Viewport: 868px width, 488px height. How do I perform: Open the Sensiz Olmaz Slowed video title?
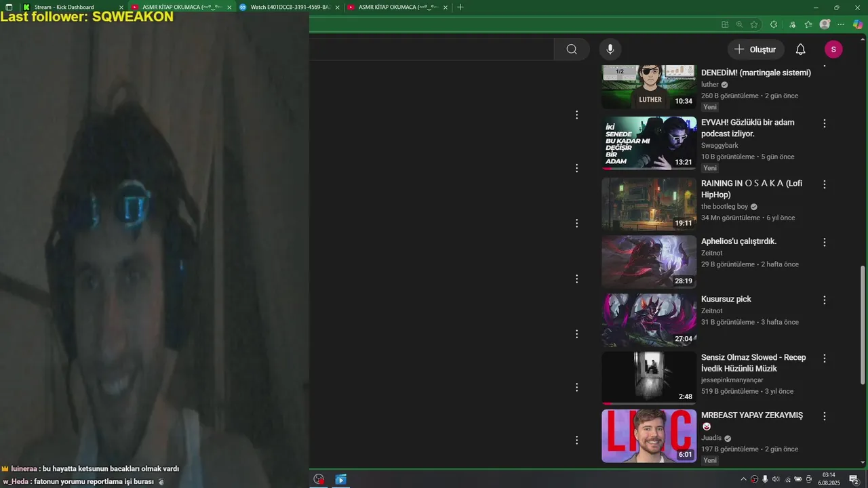753,363
